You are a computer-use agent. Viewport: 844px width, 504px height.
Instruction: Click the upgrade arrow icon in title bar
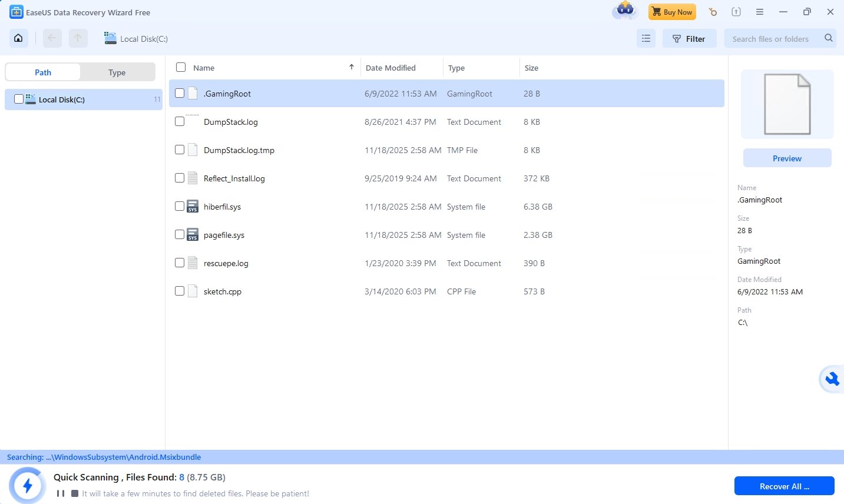[736, 12]
